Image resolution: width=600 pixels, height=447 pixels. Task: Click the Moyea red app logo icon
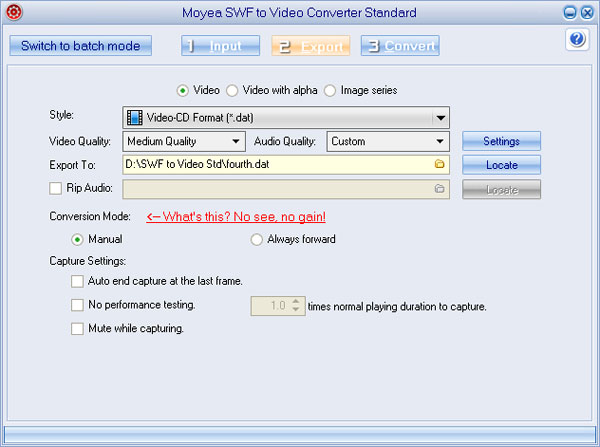tap(14, 12)
